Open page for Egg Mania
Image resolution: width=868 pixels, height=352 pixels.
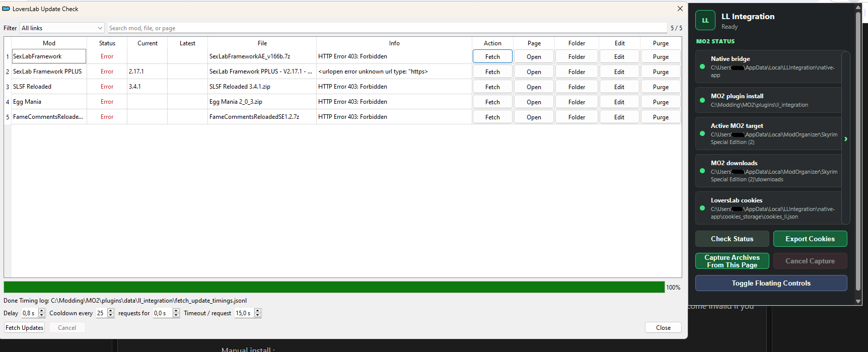534,102
